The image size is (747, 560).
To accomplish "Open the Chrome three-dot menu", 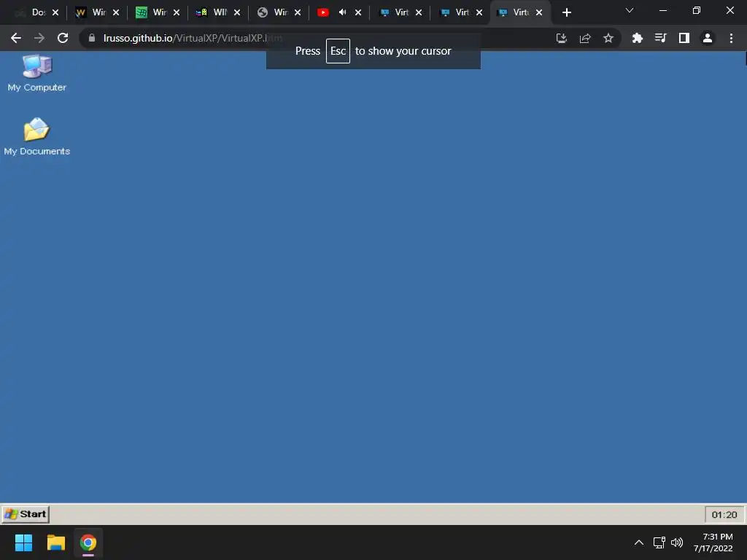I will pos(731,38).
